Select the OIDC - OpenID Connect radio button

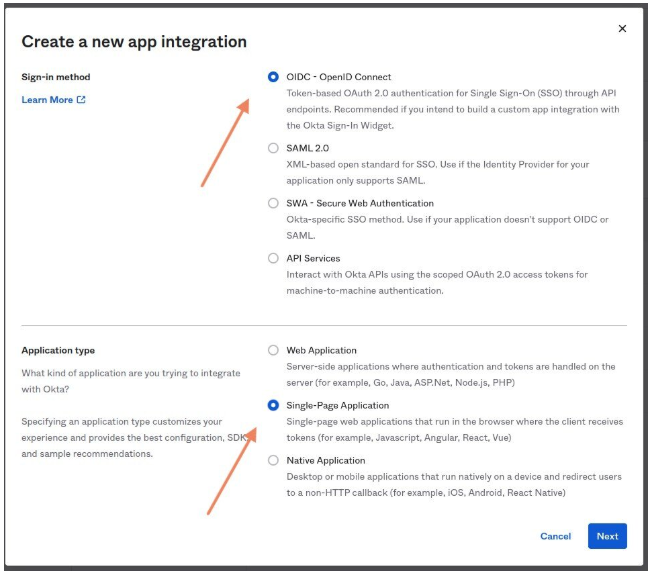click(x=273, y=77)
